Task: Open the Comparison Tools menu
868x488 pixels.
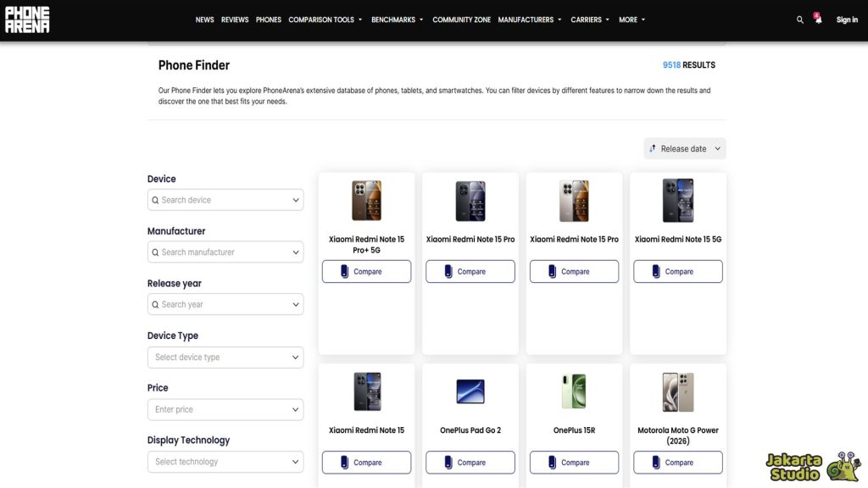Action: pos(325,19)
